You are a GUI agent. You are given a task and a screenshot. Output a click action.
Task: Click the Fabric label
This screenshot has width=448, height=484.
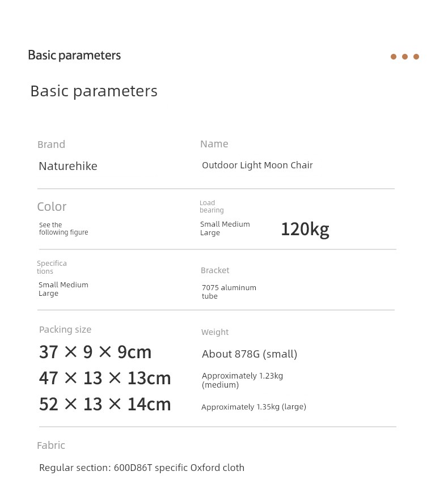coord(51,445)
